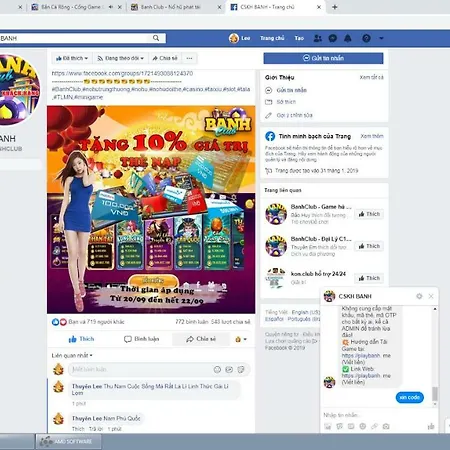
Task: Close the CSKH BANH chat window
Action: (431, 296)
